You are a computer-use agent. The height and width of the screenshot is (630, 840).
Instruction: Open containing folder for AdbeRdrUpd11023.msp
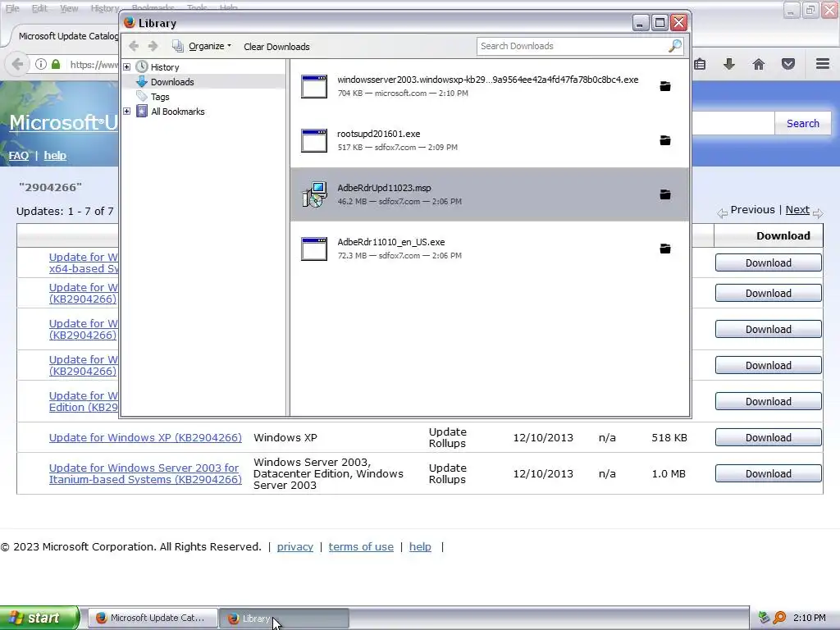pyautogui.click(x=664, y=194)
